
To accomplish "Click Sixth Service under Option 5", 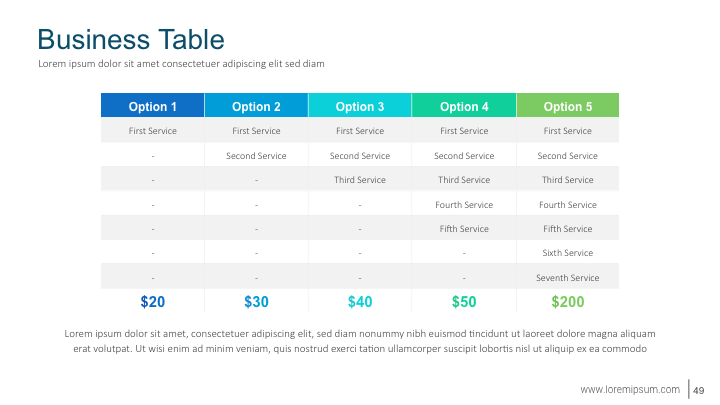I will [567, 253].
